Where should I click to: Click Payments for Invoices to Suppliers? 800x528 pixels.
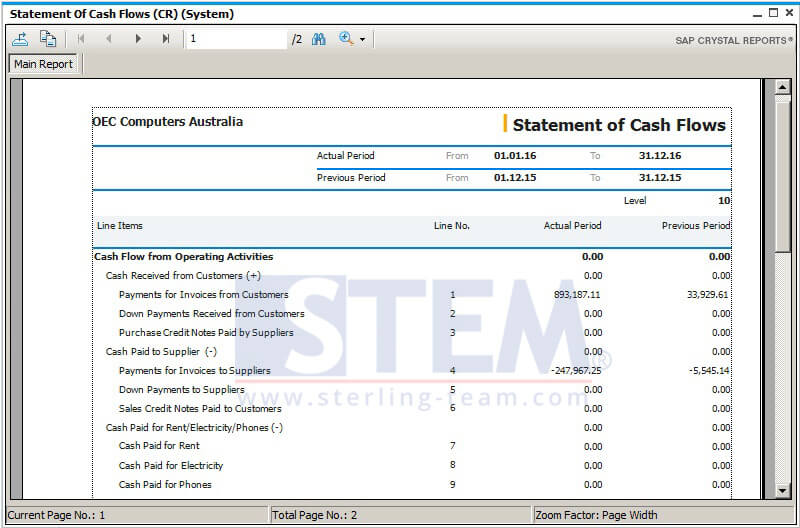coord(194,371)
